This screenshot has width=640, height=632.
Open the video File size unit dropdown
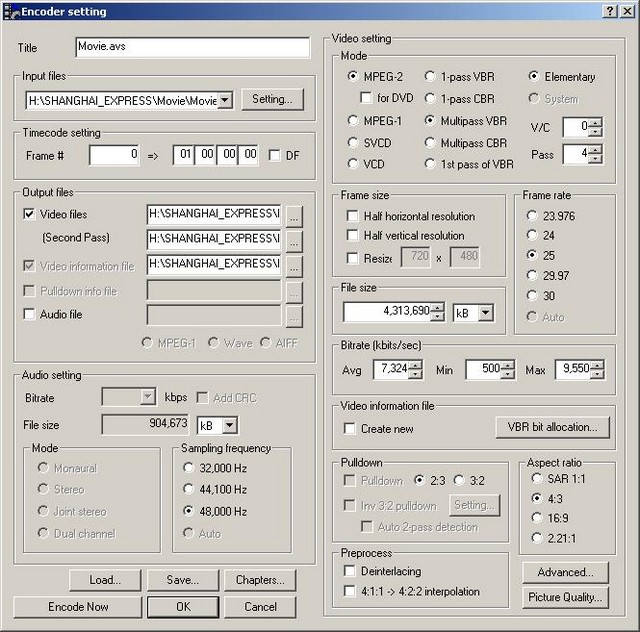pos(485,313)
